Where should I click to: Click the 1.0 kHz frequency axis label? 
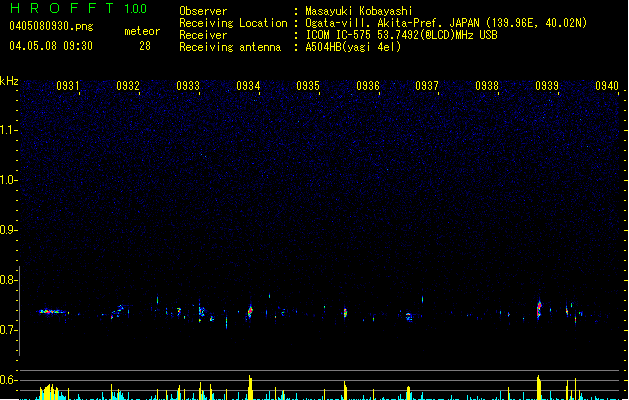[x=7, y=180]
